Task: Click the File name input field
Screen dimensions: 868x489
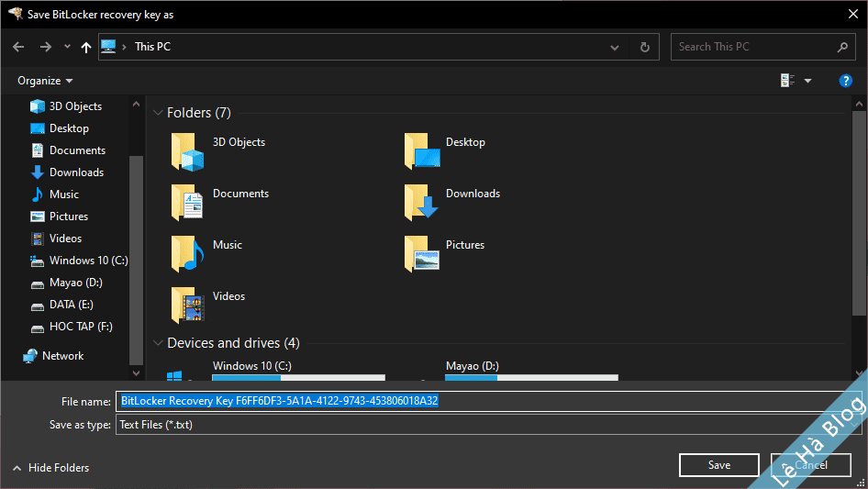Action: [x=489, y=402]
